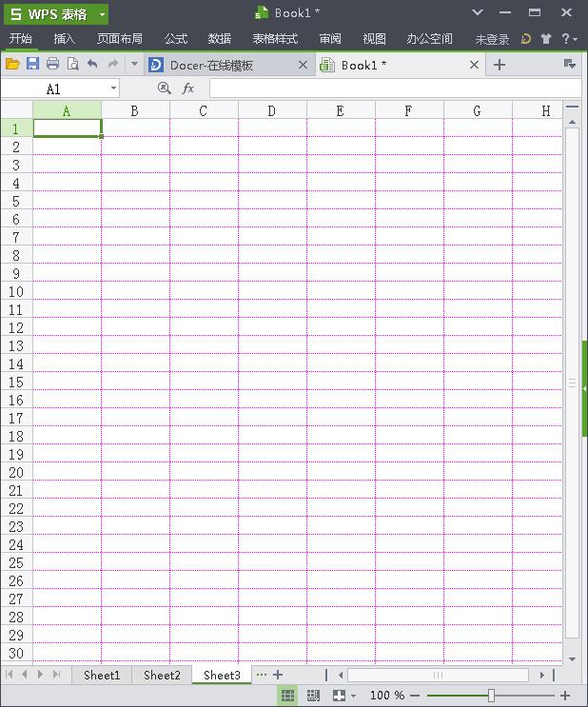Select column H header
588x707 pixels.
coord(538,111)
